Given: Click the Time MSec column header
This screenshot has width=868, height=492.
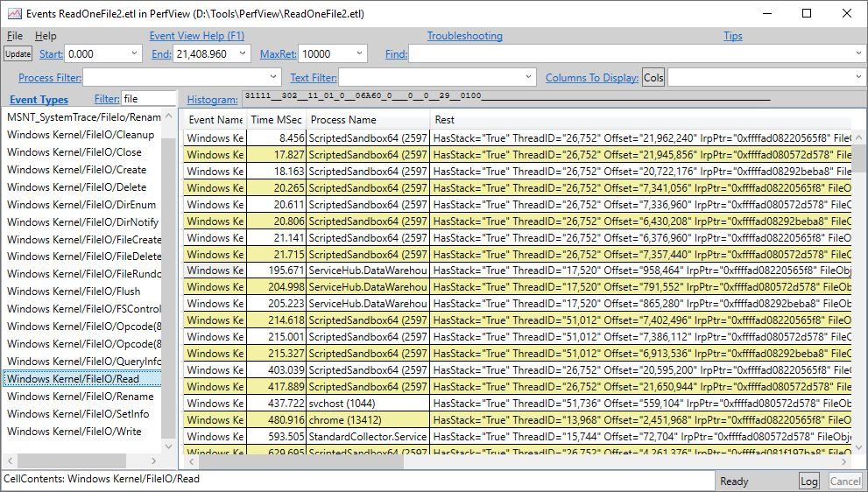Looking at the screenshot, I should (x=276, y=120).
